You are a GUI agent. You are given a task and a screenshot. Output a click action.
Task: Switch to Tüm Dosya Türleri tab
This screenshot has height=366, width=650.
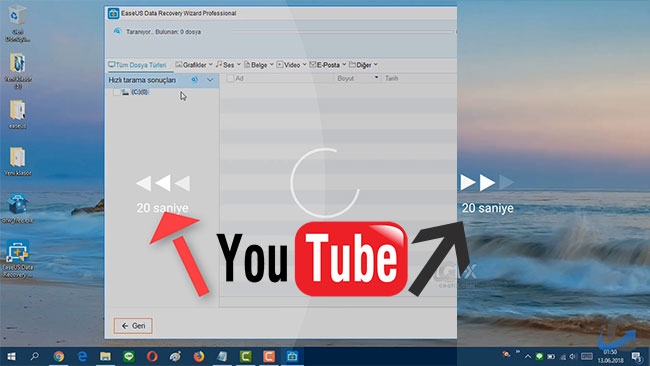pyautogui.click(x=137, y=65)
